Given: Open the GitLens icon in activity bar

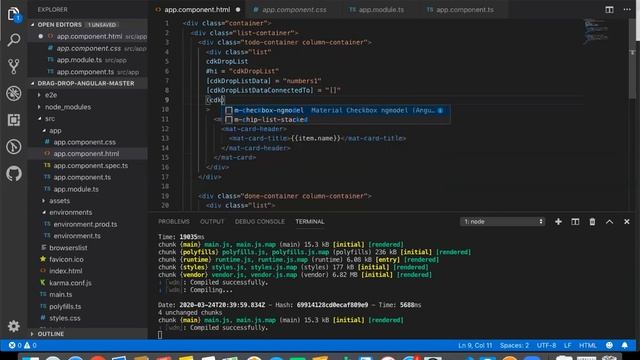Looking at the screenshot, I should [x=13, y=147].
